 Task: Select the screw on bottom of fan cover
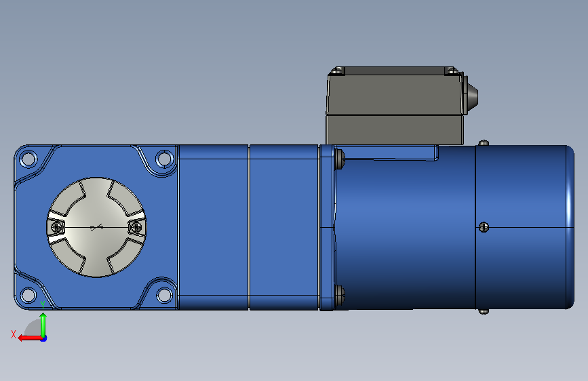(484, 311)
